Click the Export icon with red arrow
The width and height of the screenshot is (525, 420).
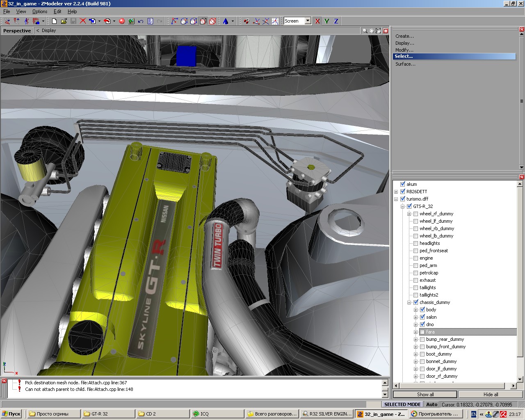107,21
